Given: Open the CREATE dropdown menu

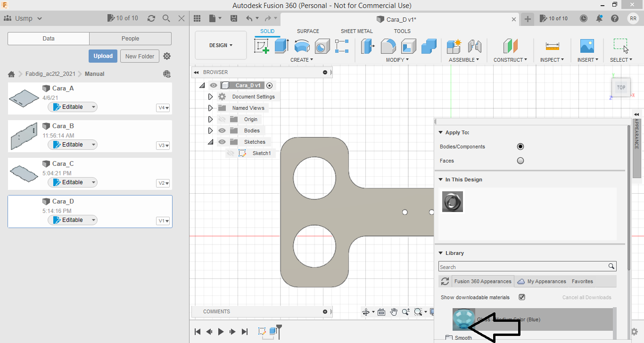Looking at the screenshot, I should click(302, 60).
